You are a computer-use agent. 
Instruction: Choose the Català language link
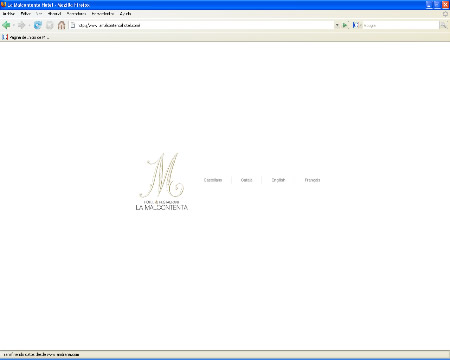(x=246, y=180)
